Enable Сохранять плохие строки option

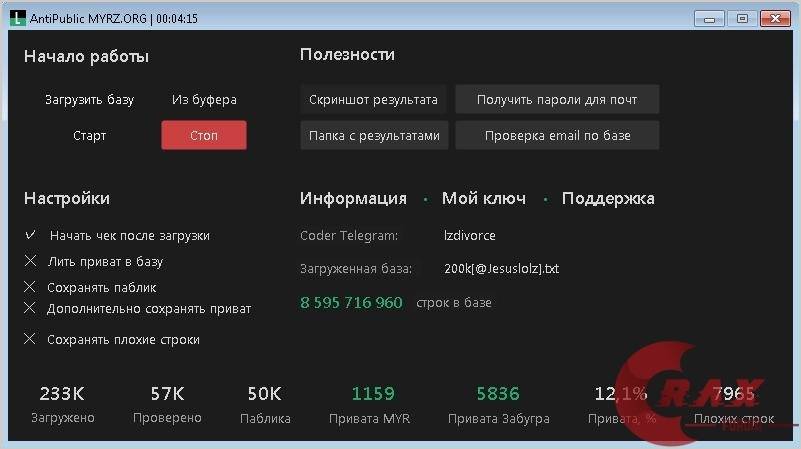point(30,339)
